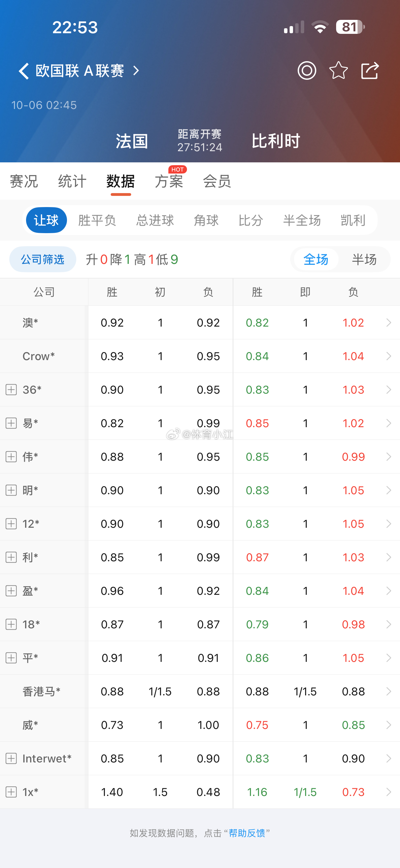Select the 胜平负 odds filter
This screenshot has height=868, width=400.
pos(97,220)
